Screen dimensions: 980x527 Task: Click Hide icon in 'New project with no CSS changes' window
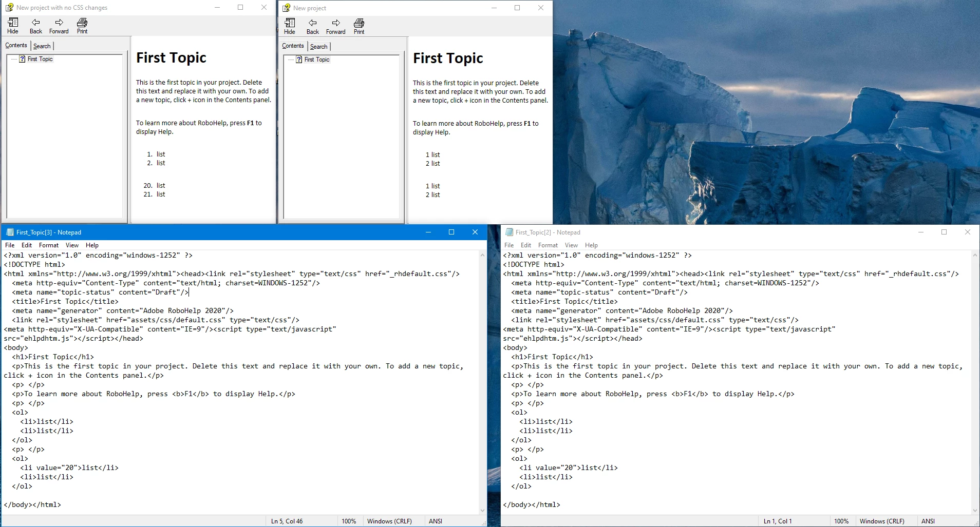tap(13, 23)
